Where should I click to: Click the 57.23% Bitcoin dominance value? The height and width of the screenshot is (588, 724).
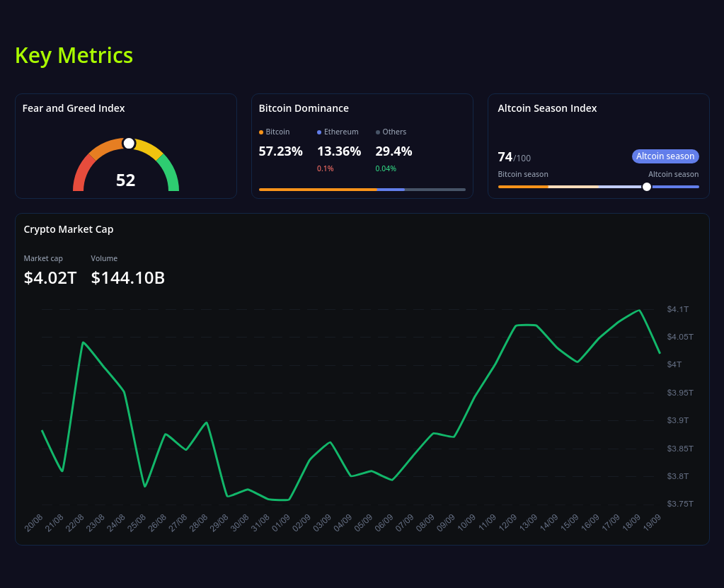[280, 151]
